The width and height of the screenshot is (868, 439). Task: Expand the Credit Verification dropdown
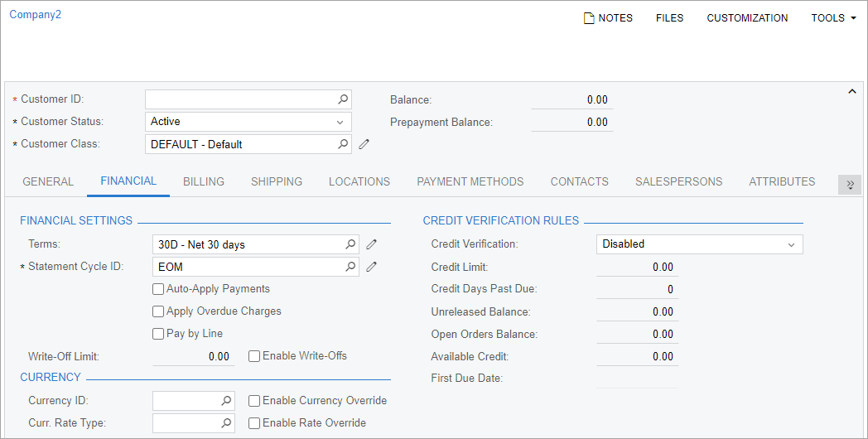[791, 244]
